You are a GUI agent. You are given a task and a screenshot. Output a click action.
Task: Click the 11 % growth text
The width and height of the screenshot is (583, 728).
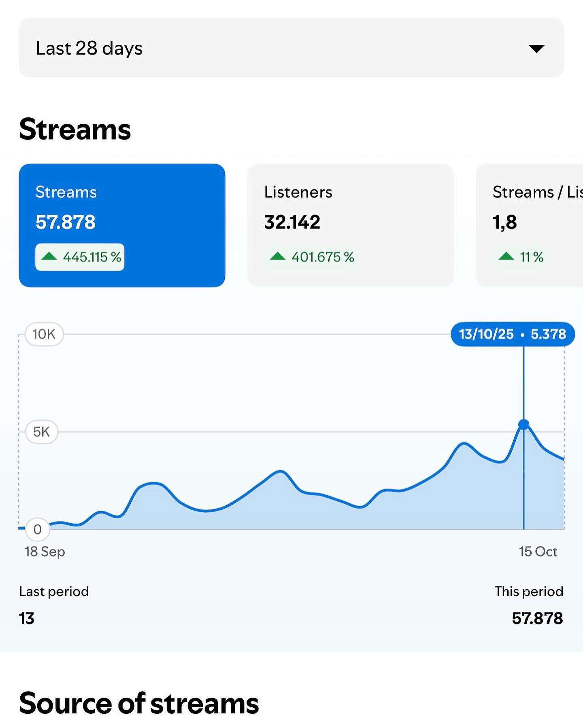coord(532,257)
